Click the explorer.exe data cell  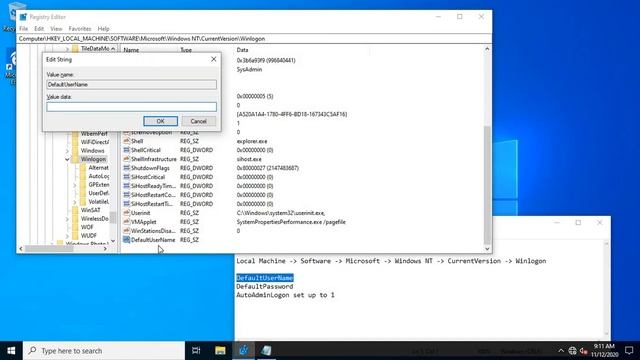pyautogui.click(x=252, y=141)
